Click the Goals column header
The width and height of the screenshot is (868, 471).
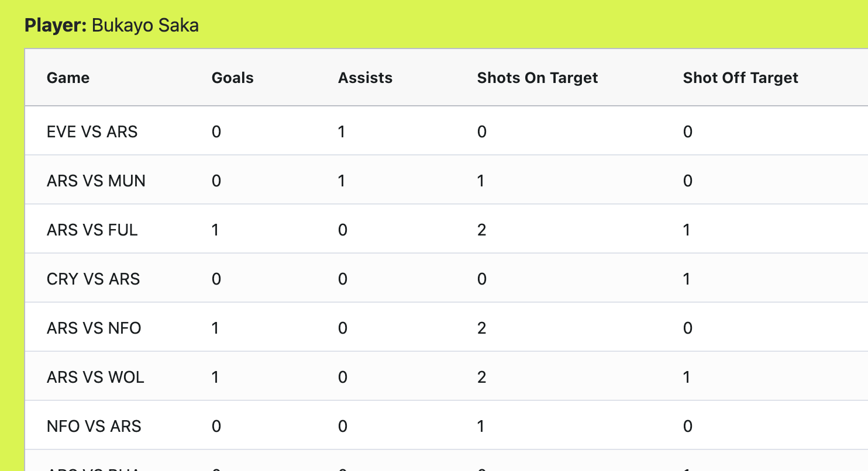pos(233,78)
